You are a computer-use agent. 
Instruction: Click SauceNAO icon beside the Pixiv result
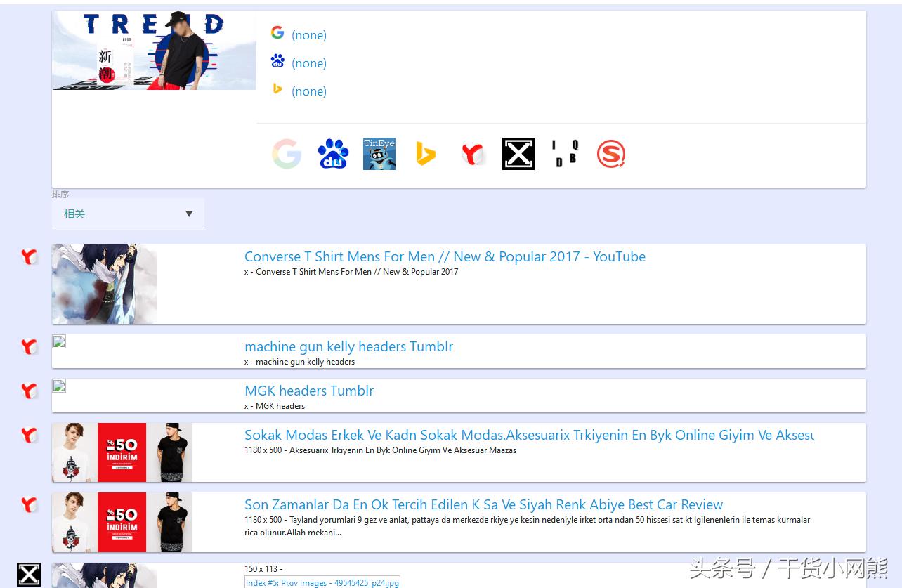[x=29, y=575]
